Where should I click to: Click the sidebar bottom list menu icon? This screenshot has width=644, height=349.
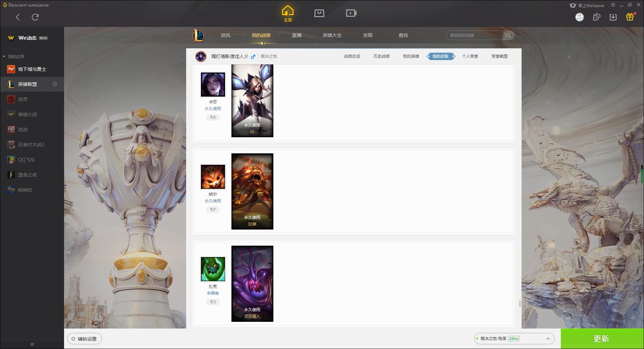pyautogui.click(x=32, y=344)
